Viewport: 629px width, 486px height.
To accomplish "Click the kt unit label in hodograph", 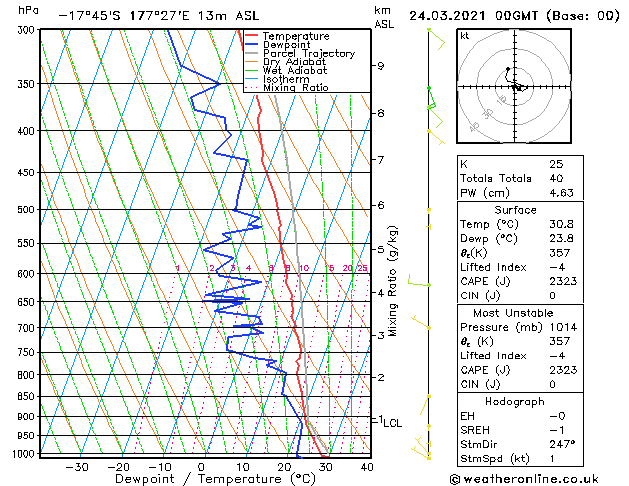I will pyautogui.click(x=464, y=35).
